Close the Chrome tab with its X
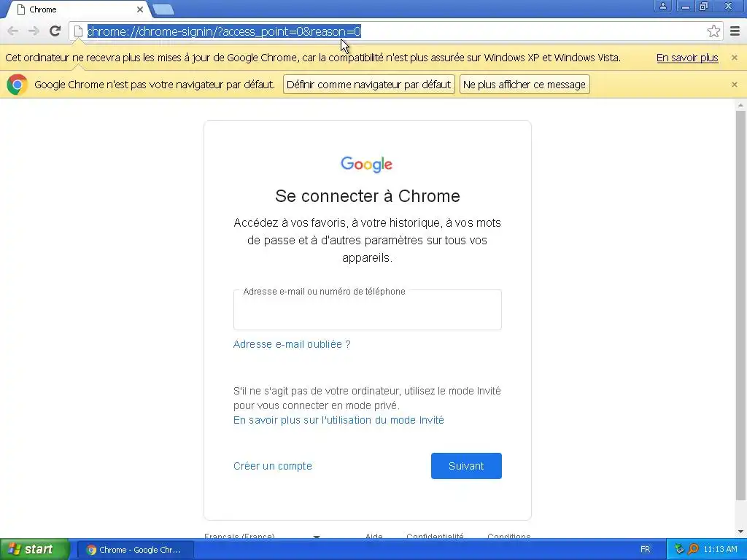This screenshot has height=560, width=747. [140, 9]
